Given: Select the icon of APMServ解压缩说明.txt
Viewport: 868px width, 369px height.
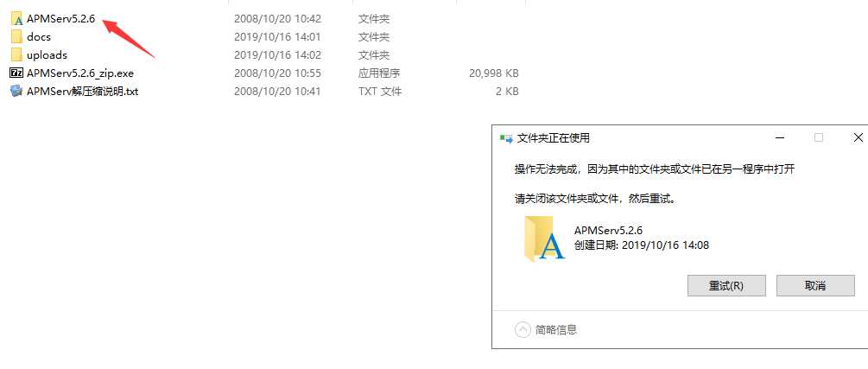Looking at the screenshot, I should point(16,92).
